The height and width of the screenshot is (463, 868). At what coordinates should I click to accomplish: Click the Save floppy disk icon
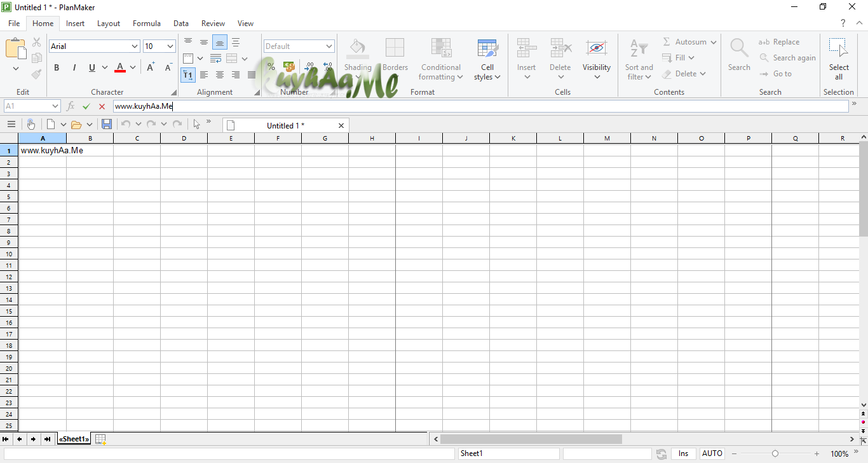pyautogui.click(x=107, y=125)
